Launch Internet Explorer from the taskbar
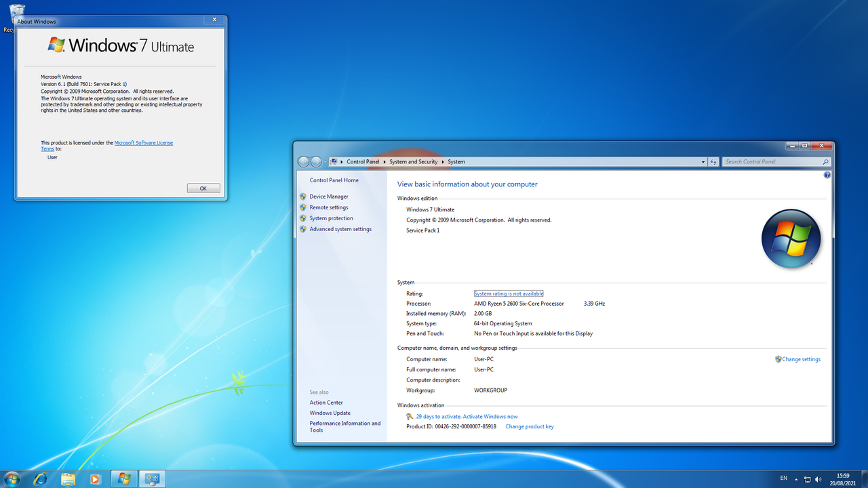The height and width of the screenshot is (488, 868). (40, 479)
